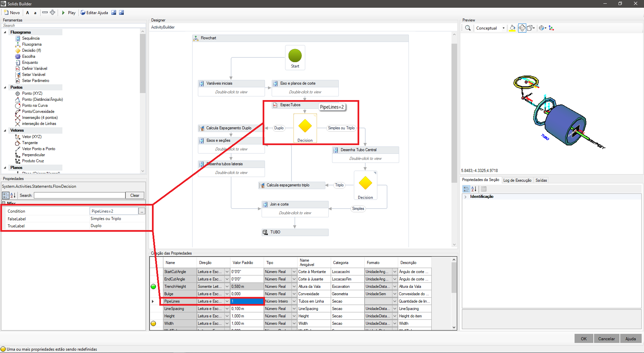Click the yellow indicator on Width row
Screen dimensions: 644x353
click(153, 323)
